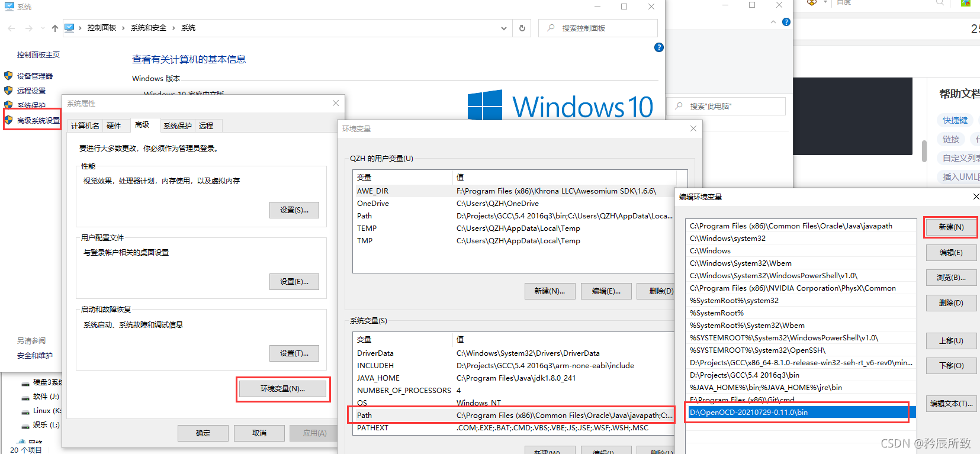Select OneDrive user variable row

[514, 203]
